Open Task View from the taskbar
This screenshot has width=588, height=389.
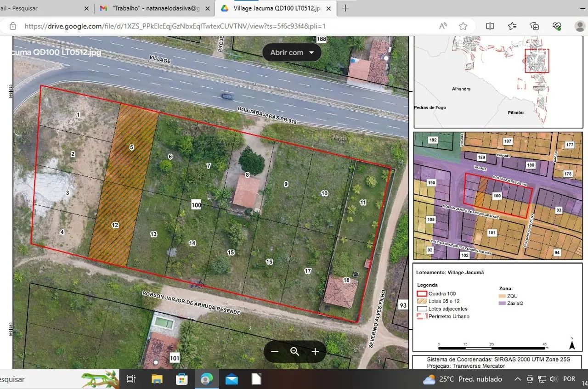tap(131, 379)
